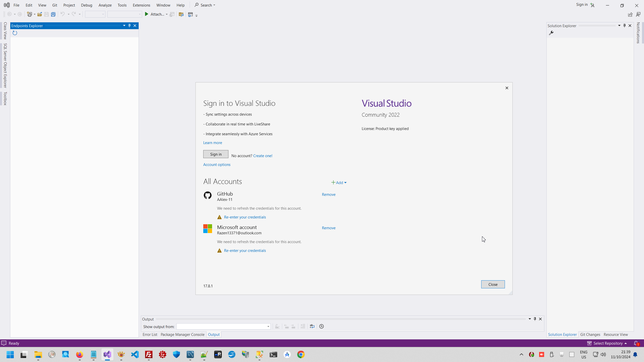
Task: Toggle word wrap in Output window
Action: [x=312, y=326]
